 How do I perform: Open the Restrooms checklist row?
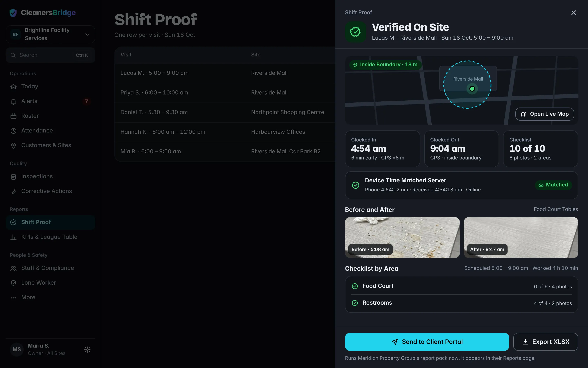coord(461,303)
